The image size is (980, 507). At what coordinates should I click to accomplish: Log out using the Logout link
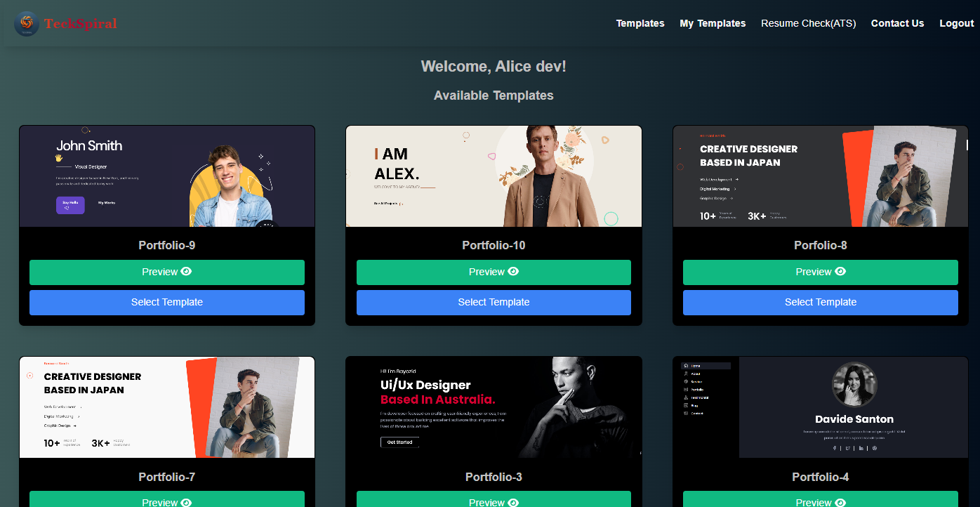click(956, 23)
